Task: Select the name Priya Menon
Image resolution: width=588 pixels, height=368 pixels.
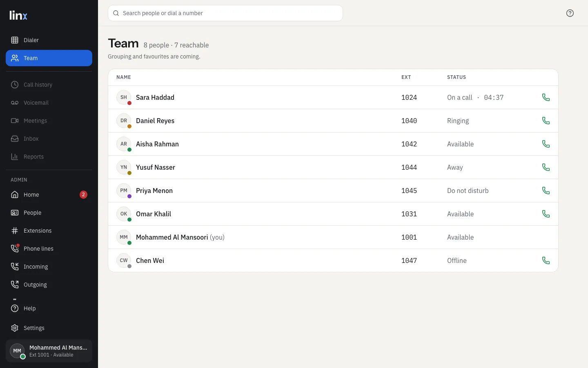Action: (x=154, y=191)
